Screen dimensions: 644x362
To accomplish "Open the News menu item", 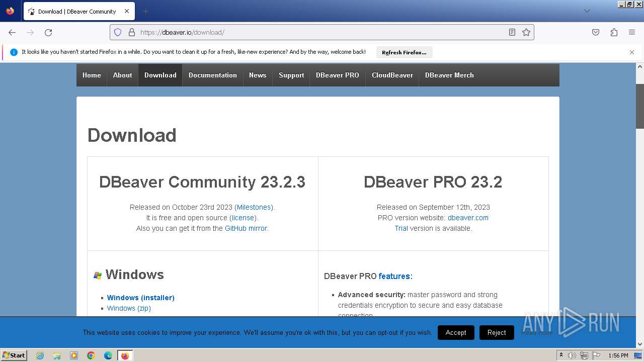I will coord(258,75).
